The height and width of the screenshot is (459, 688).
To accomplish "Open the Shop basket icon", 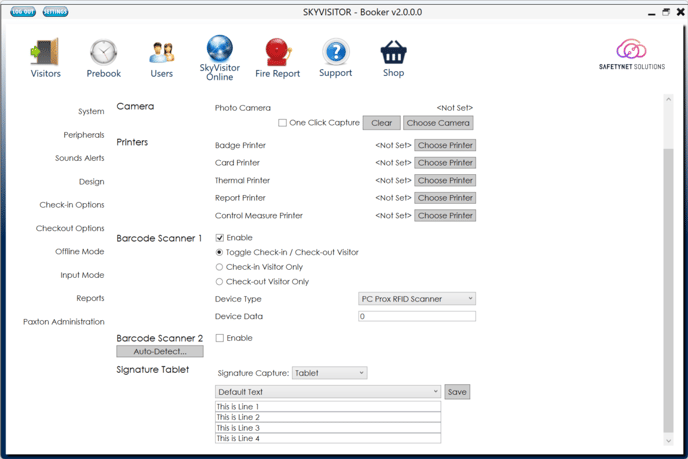I will 393,53.
